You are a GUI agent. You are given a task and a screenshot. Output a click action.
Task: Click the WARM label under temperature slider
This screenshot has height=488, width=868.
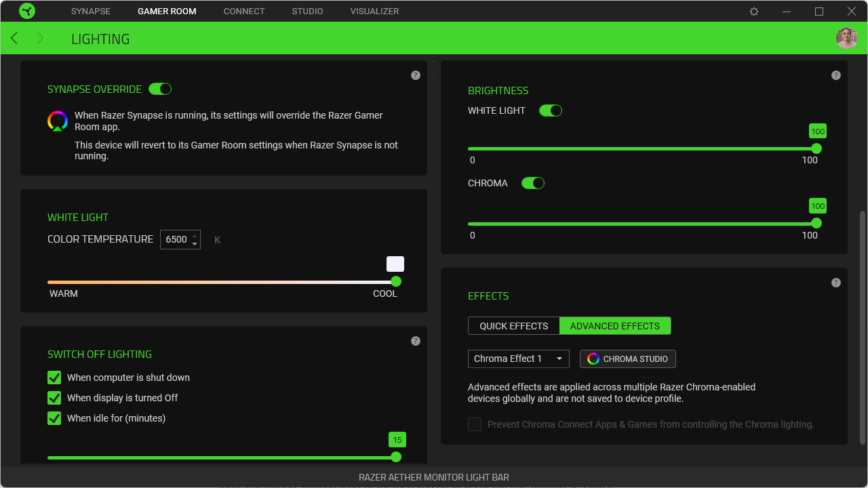click(x=64, y=293)
